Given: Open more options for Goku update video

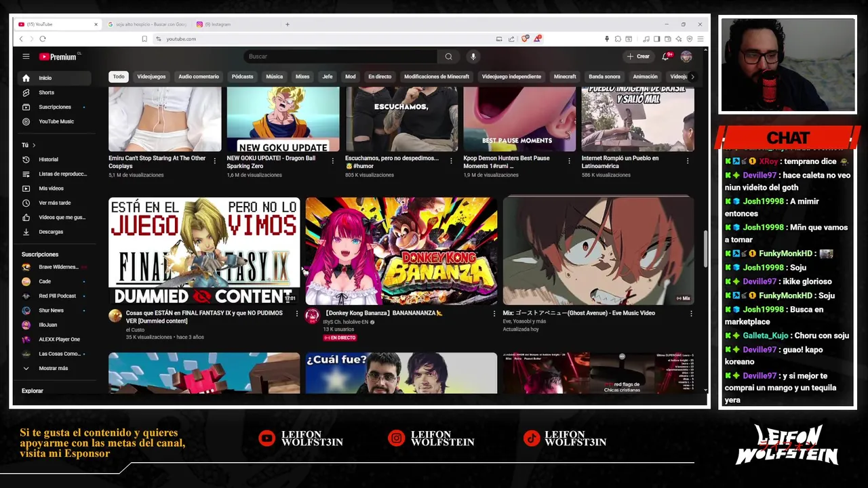Looking at the screenshot, I should pos(332,161).
